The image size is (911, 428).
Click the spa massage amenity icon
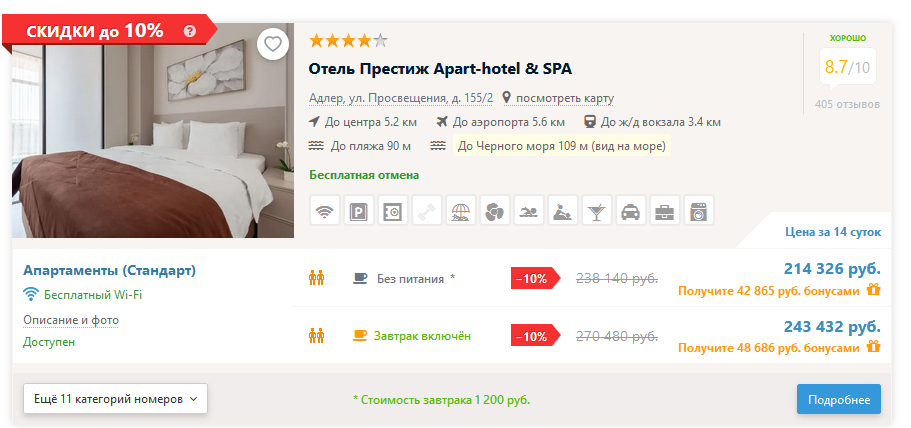[562, 210]
